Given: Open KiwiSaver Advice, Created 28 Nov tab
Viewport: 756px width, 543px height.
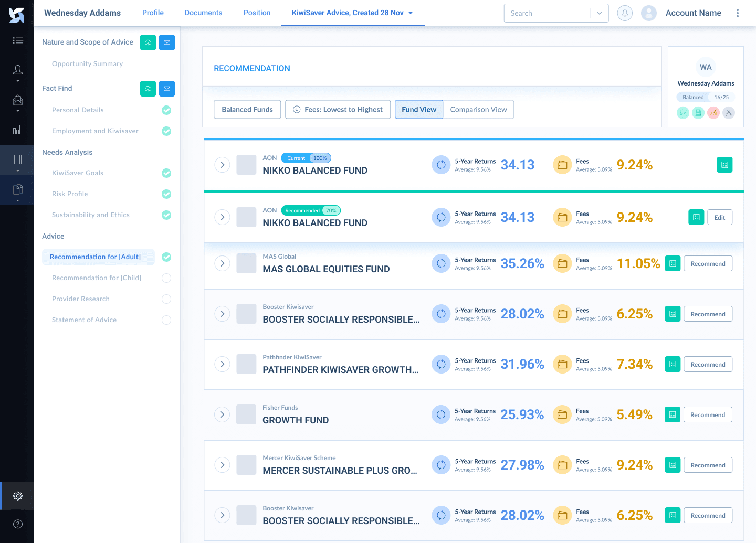Looking at the screenshot, I should pyautogui.click(x=352, y=13).
